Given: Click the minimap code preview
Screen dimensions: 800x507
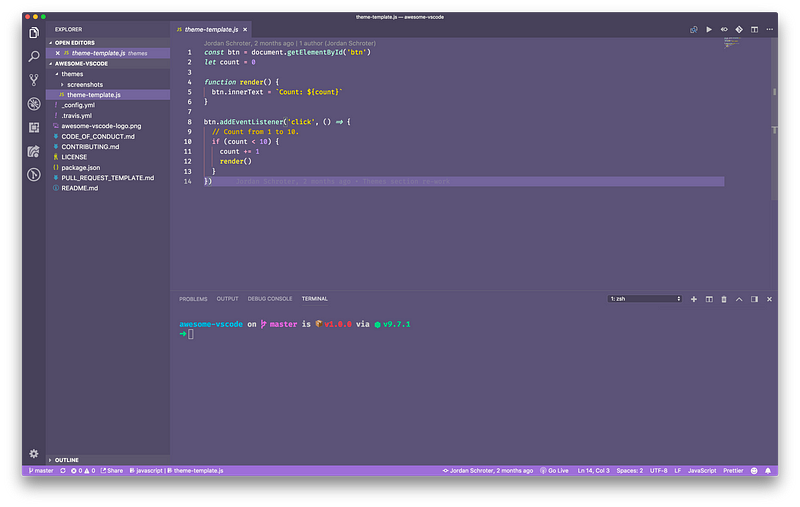Looking at the screenshot, I should pos(732,42).
